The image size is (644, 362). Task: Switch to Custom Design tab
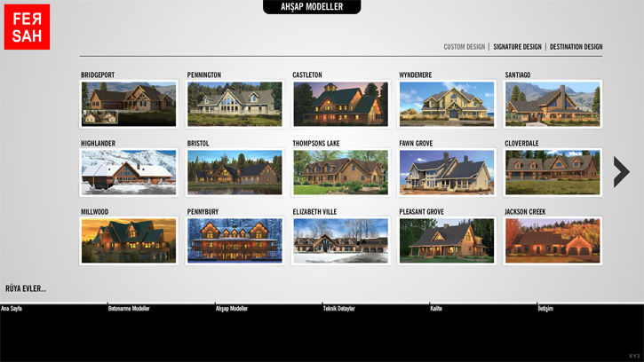click(x=465, y=47)
